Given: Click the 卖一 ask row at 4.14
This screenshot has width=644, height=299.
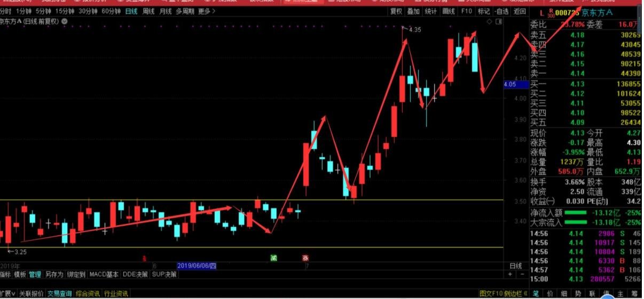Looking at the screenshot, I should point(585,73).
